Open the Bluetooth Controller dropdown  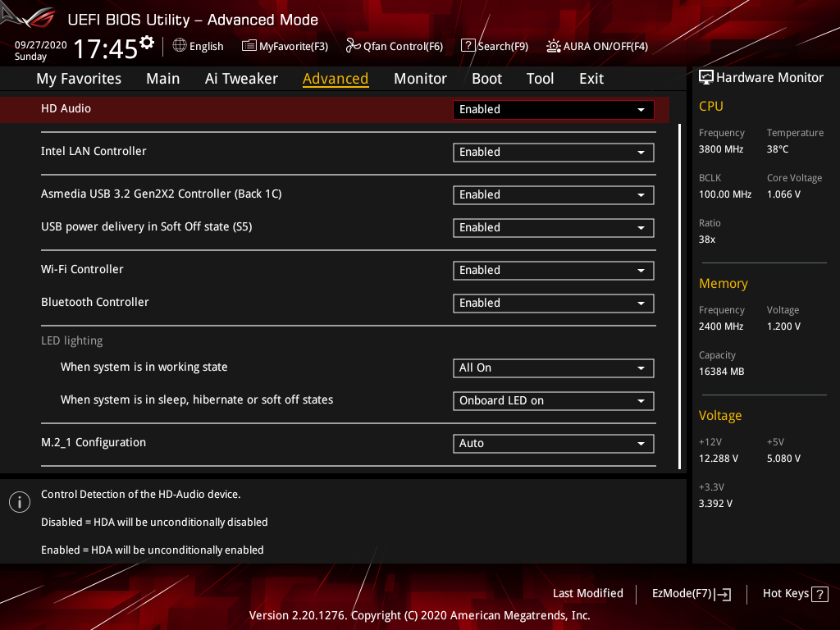[x=554, y=304]
